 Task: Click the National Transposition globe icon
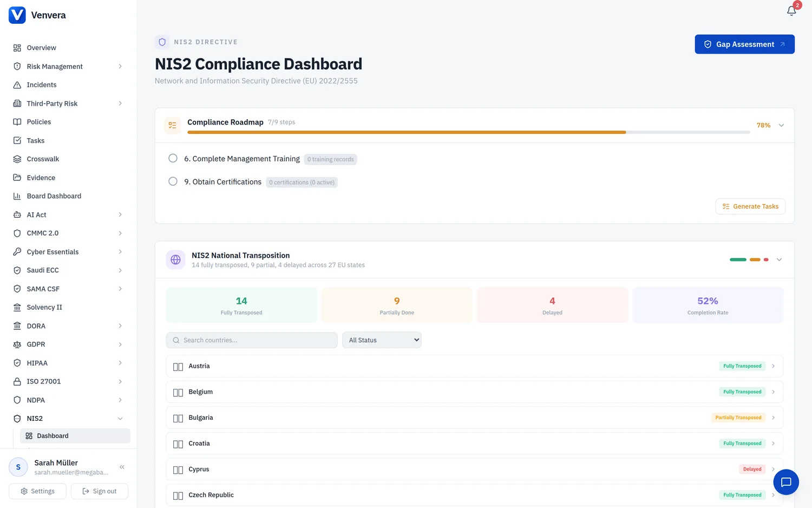click(x=175, y=259)
